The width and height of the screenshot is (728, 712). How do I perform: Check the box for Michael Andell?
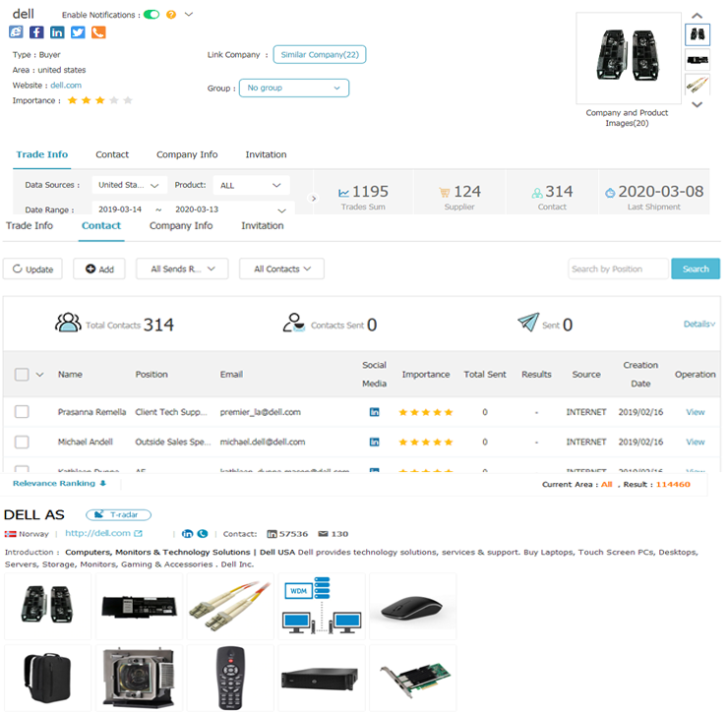[x=22, y=442]
